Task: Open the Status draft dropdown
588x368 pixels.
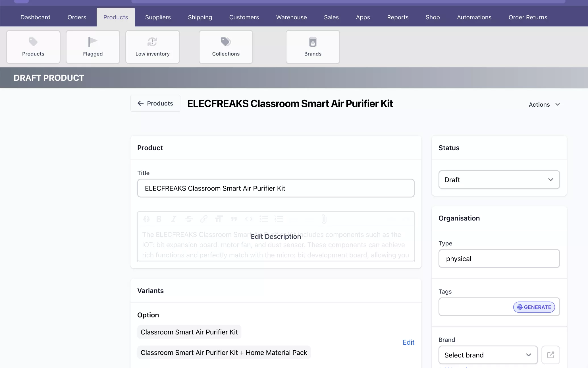Action: (499, 179)
